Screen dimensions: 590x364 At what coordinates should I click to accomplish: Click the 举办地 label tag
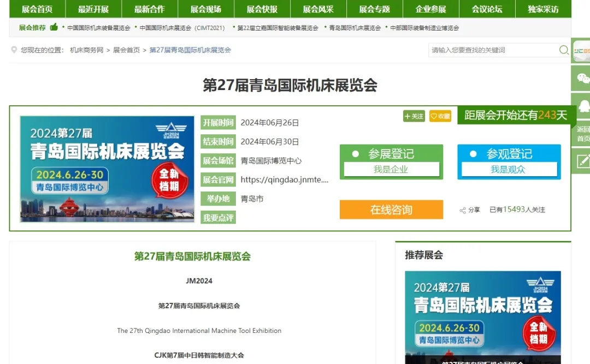tap(218, 199)
